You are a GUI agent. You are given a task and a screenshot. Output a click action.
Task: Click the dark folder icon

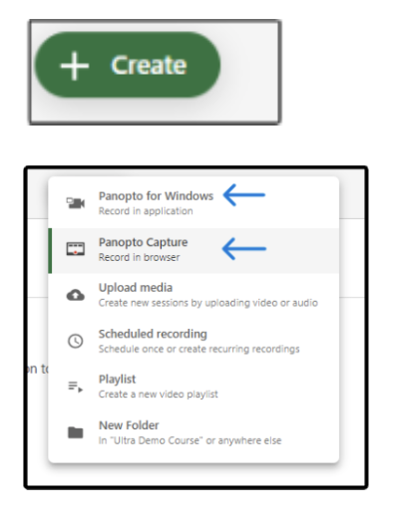coord(76,432)
